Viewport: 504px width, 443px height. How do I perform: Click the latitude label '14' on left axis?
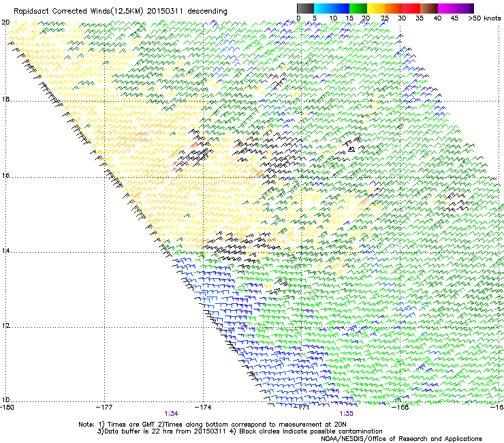pos(5,251)
